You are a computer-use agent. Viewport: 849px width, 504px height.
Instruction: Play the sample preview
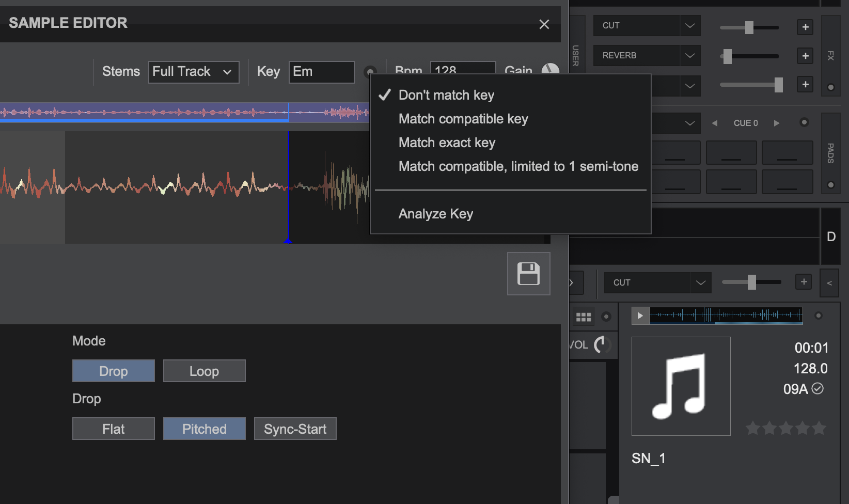640,316
